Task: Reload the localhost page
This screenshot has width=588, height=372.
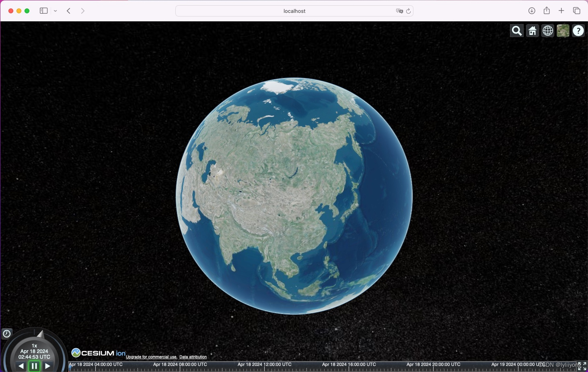Action: pyautogui.click(x=409, y=11)
